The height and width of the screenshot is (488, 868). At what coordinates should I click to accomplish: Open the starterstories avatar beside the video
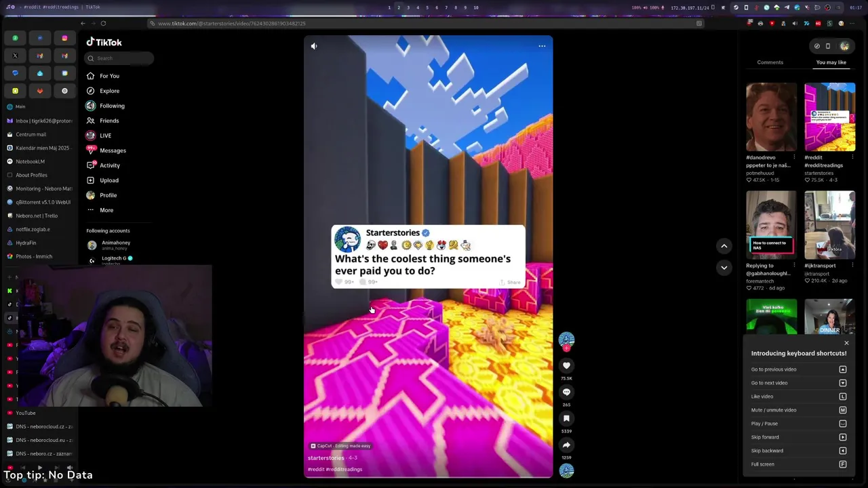566,339
